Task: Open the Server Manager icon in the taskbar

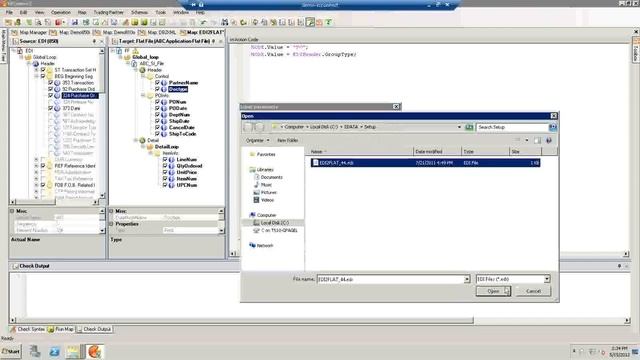Action: 35,351
